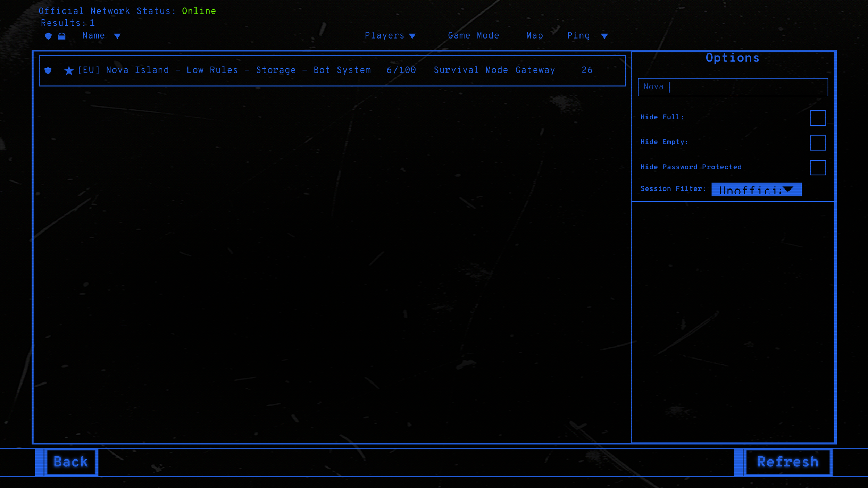
Task: Check Hide Password Protected box
Action: coord(818,168)
